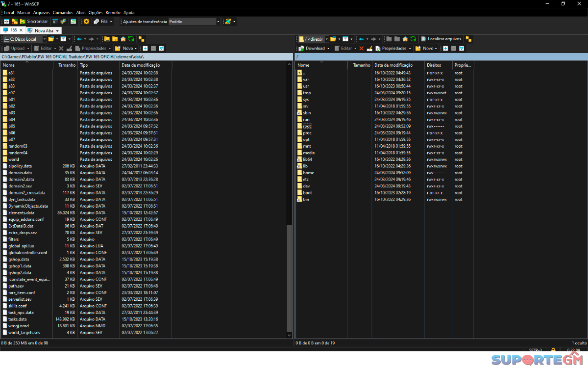
Task: Click the local path address bar
Action: click(x=147, y=57)
